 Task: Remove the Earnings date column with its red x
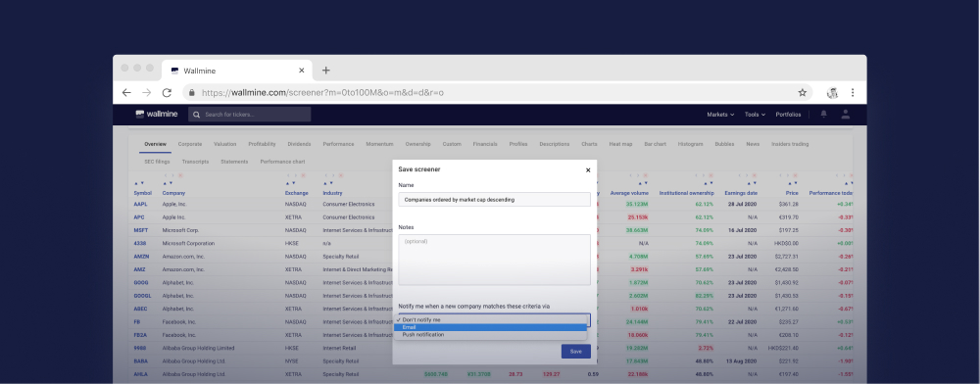[755, 176]
